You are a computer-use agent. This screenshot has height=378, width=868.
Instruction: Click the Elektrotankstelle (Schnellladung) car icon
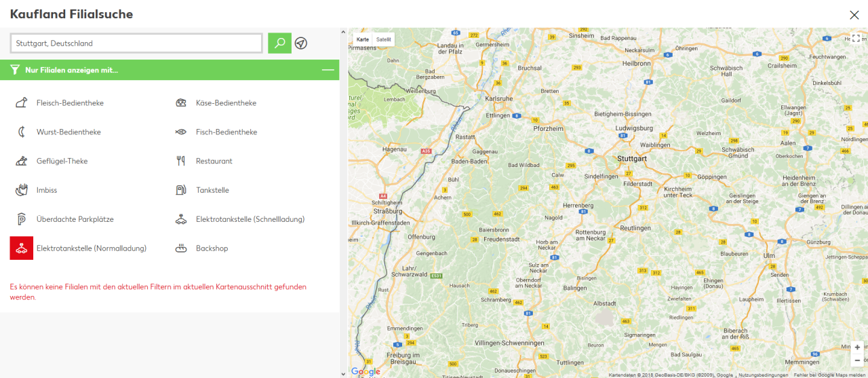tap(181, 219)
